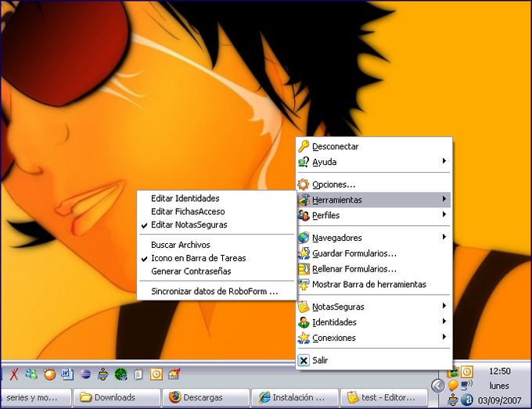Select Editar FichasAcceso in the submenu
Image resolution: width=532 pixels, height=409 pixels.
click(217, 212)
